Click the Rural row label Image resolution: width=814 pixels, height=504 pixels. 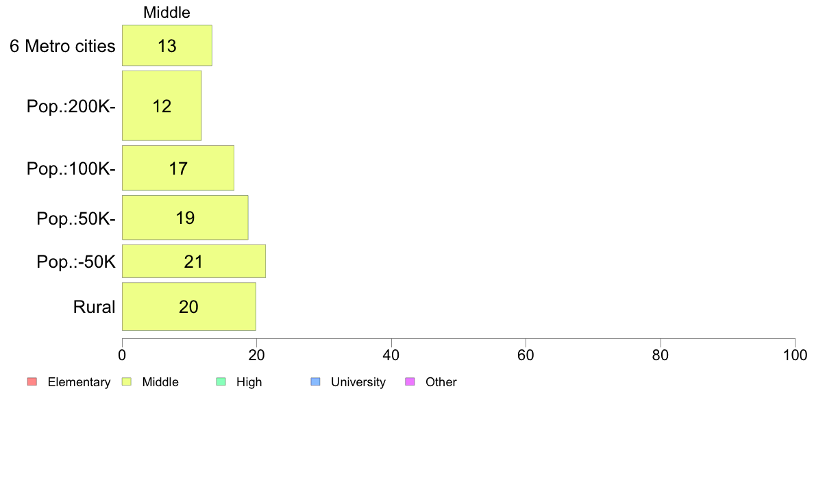click(94, 307)
